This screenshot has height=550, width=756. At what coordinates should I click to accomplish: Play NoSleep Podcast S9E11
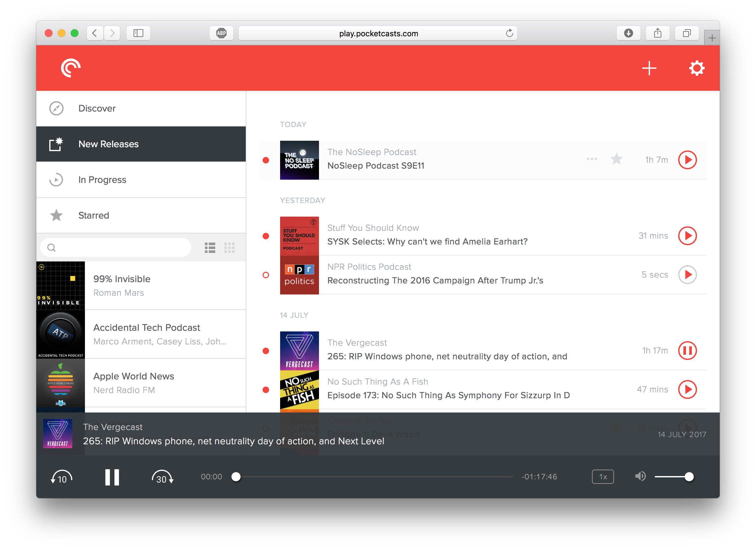tap(688, 160)
